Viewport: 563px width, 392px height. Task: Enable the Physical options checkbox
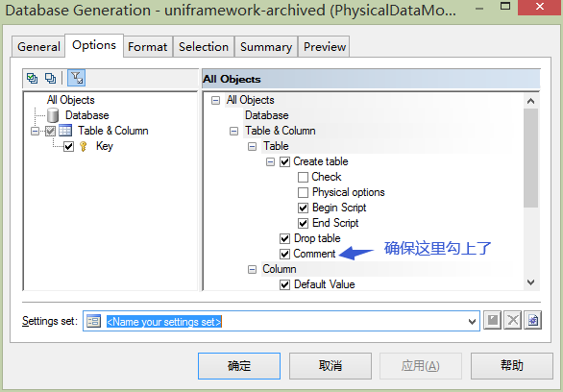click(303, 193)
